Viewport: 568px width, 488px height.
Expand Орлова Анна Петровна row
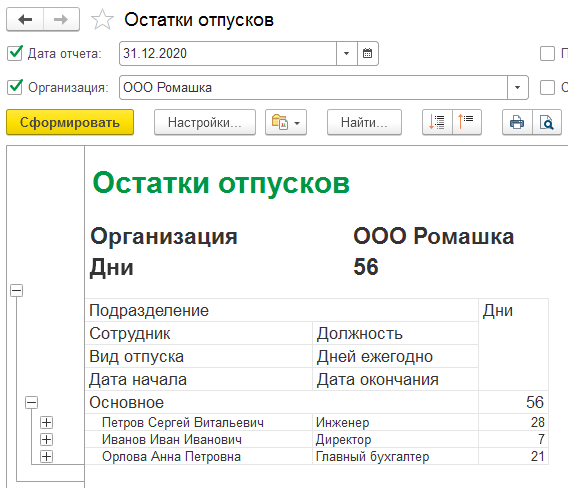(x=46, y=456)
